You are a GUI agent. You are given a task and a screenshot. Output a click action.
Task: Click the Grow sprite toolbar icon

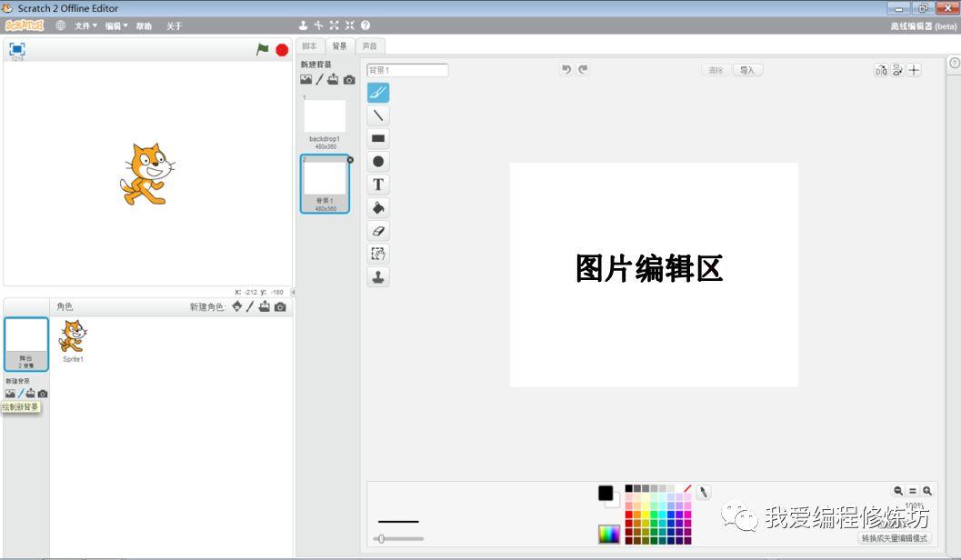[334, 25]
